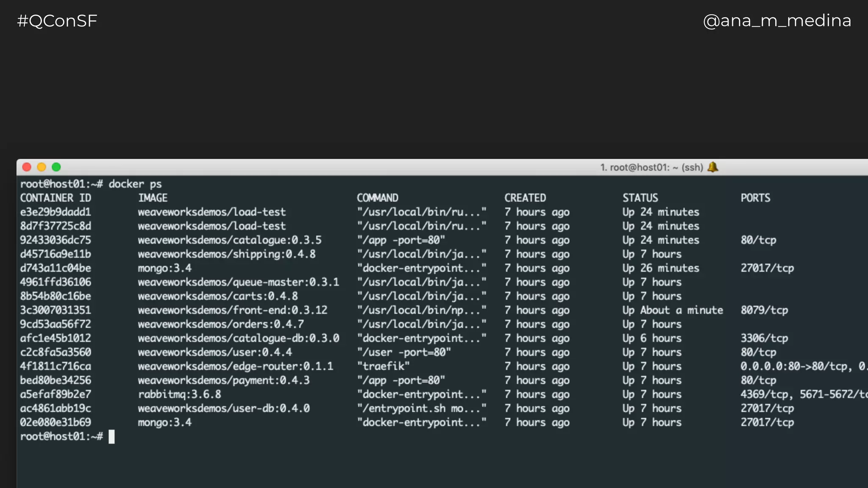Click the rabbitmq:3.6.8 image name

click(x=179, y=394)
